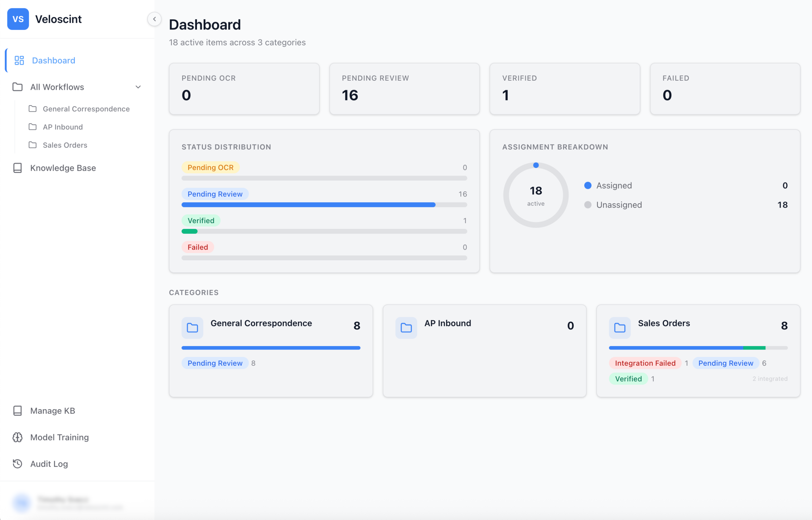Click the Sales Orders folder icon in sidebar
The image size is (812, 520).
coord(33,145)
